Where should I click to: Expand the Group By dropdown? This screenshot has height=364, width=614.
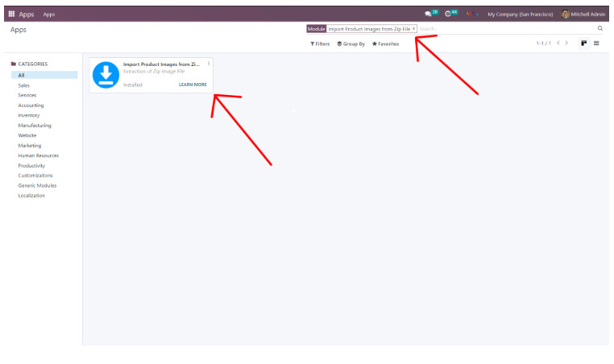click(x=351, y=43)
